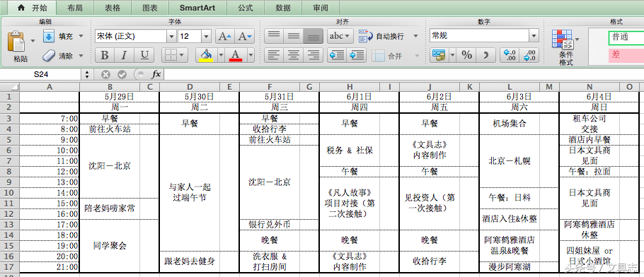Apply comma style number format
Image resolution: width=644 pixels, height=277 pixels.
click(486, 55)
